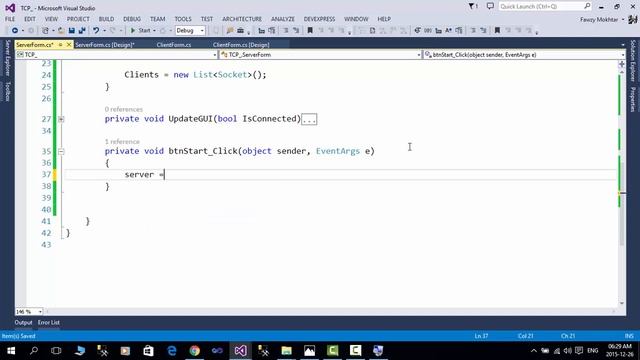Open the Toolbox side panel
Screen dimensions: 640x360
[7, 91]
